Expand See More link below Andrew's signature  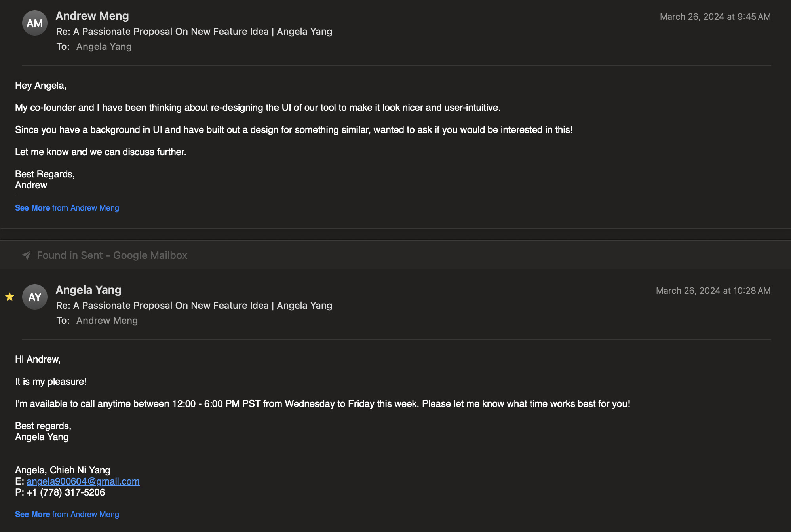32,208
